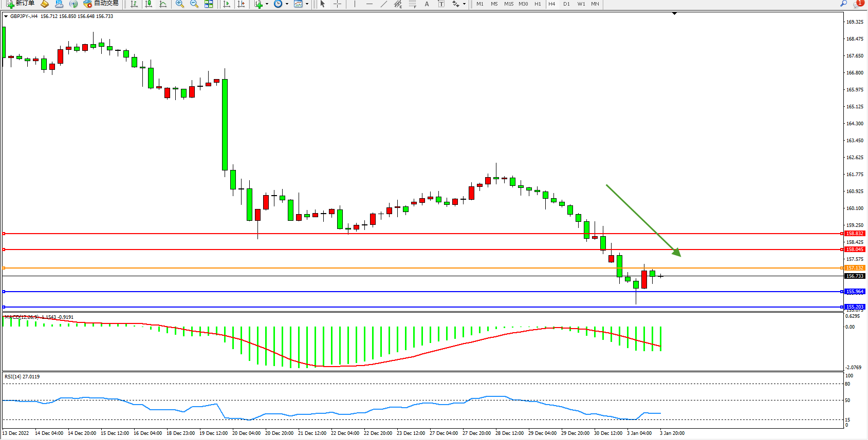The width and height of the screenshot is (868, 440).
Task: Expand the Periodicity clock dropdown arrow
Action: click(x=287, y=4)
